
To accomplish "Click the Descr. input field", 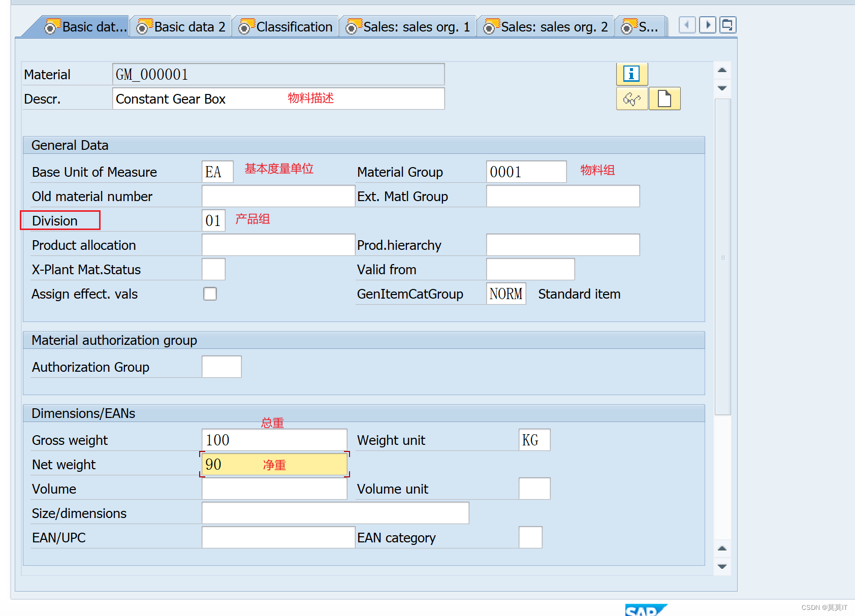I will [x=278, y=99].
